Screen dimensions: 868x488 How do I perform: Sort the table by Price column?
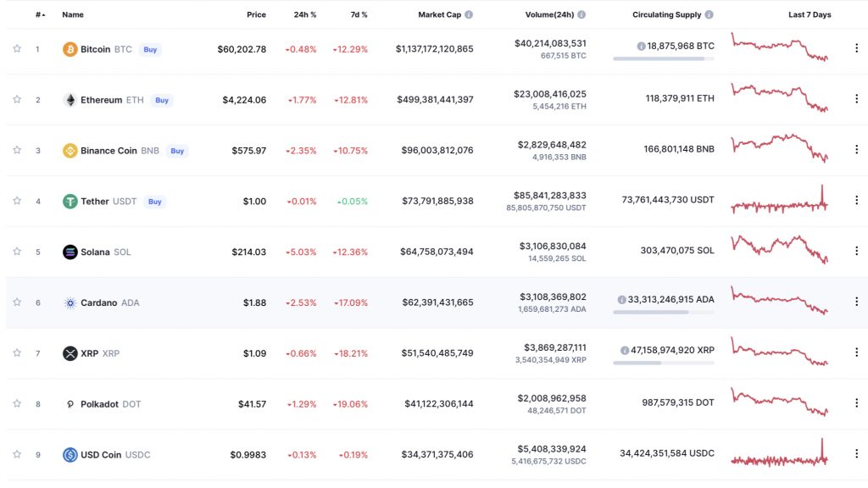coord(256,14)
